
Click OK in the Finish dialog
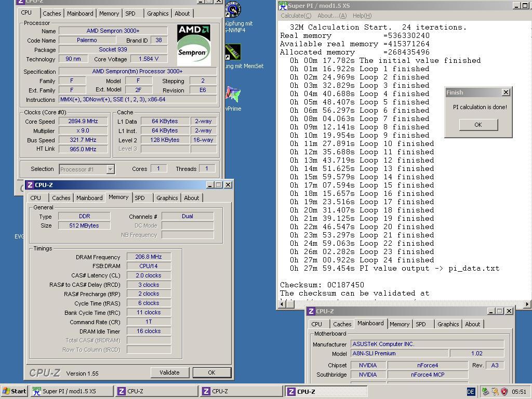[x=478, y=125]
